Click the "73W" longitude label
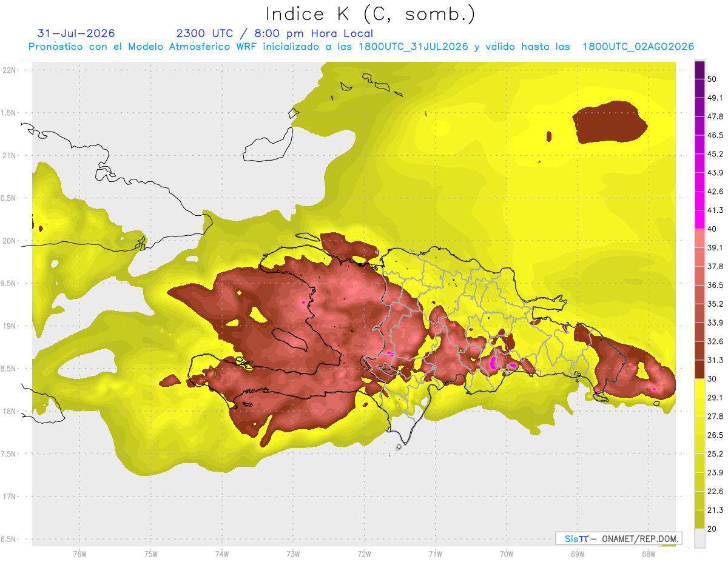 pyautogui.click(x=293, y=554)
